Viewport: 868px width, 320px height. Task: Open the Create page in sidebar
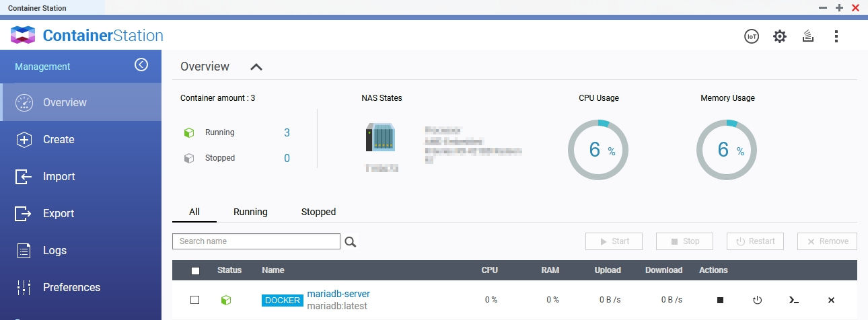pyautogui.click(x=59, y=139)
